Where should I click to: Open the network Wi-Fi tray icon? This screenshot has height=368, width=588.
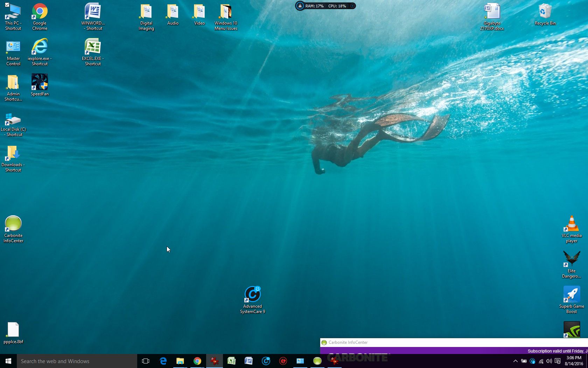(x=541, y=361)
